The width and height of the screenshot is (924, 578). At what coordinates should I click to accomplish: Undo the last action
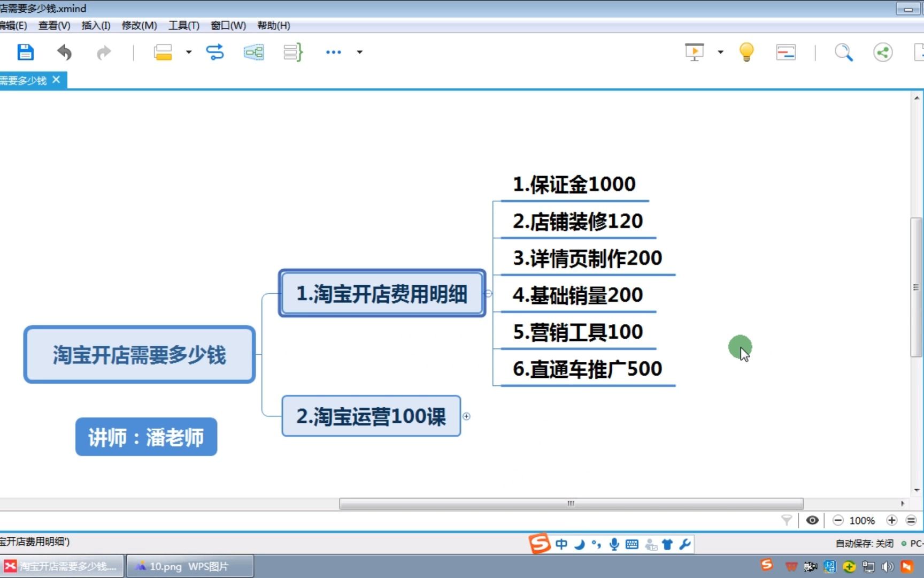coord(64,52)
